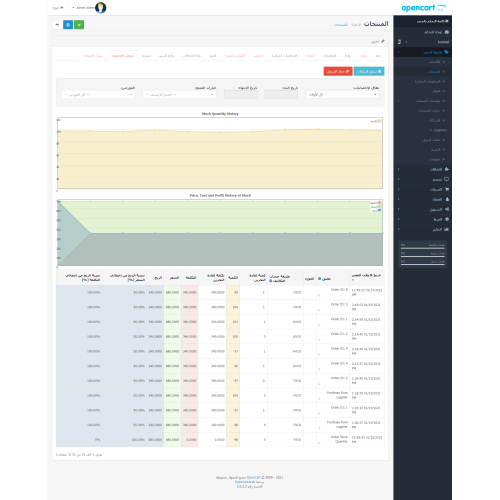The image size is (500, 500).
Task: Open the statistics range dropdown
Action: [x=342, y=95]
